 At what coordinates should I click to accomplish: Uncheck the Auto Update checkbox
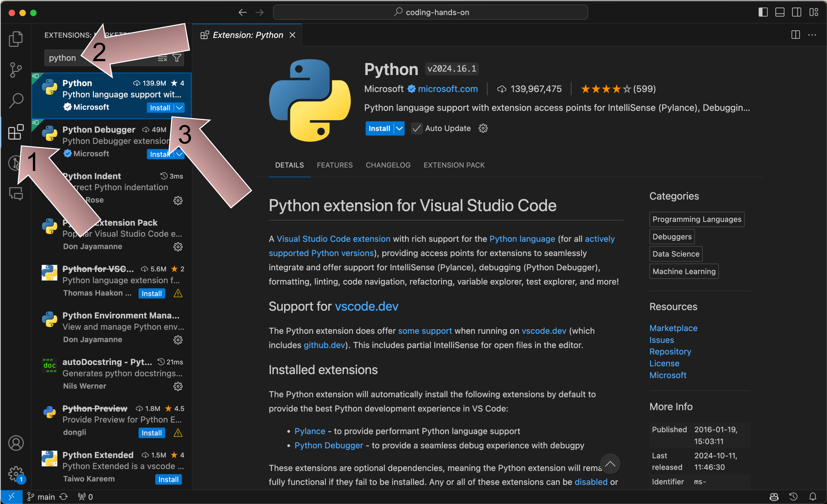click(x=416, y=128)
